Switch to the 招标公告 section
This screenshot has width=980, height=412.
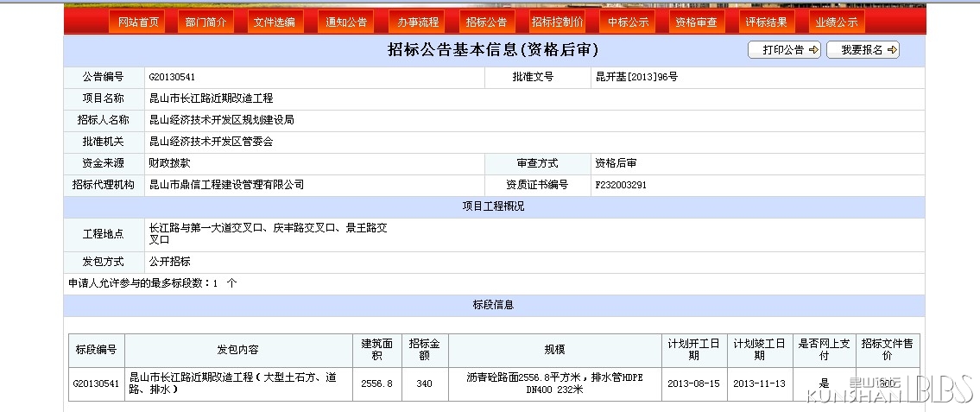tap(486, 22)
